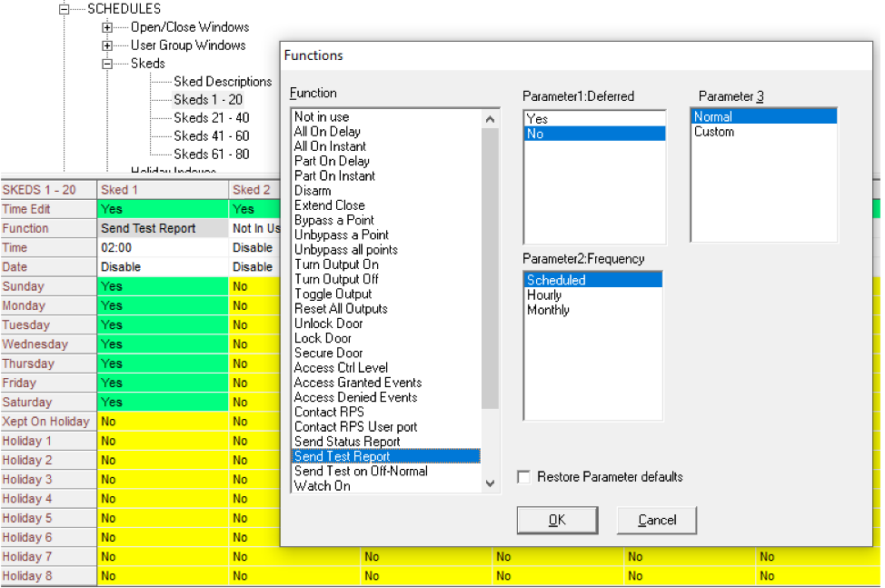Expand the User Group Windows node
This screenshot has width=885, height=588.
[106, 45]
